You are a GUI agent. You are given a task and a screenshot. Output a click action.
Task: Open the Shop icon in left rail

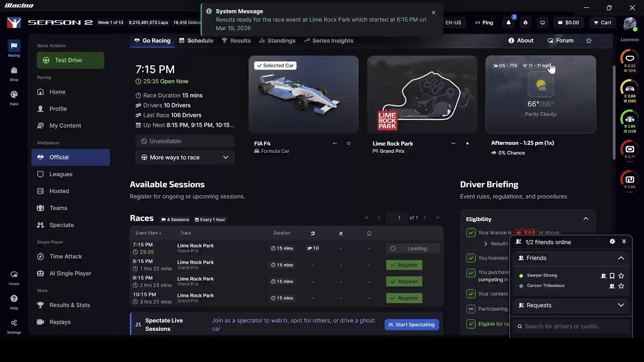(14, 73)
